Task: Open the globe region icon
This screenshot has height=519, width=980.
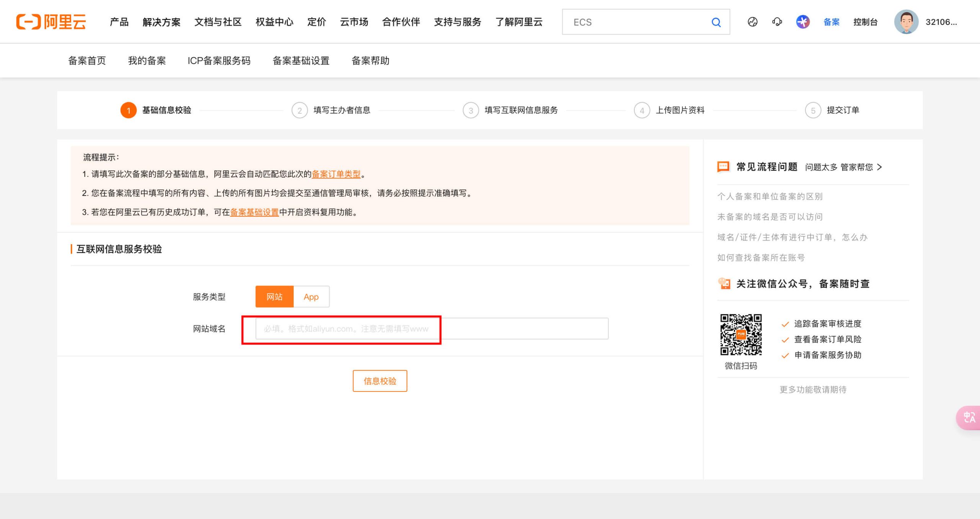Action: point(752,22)
